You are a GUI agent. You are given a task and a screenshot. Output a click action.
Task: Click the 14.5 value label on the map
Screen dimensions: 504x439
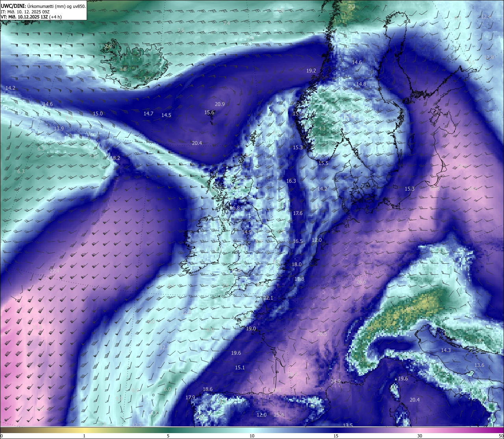(x=166, y=115)
